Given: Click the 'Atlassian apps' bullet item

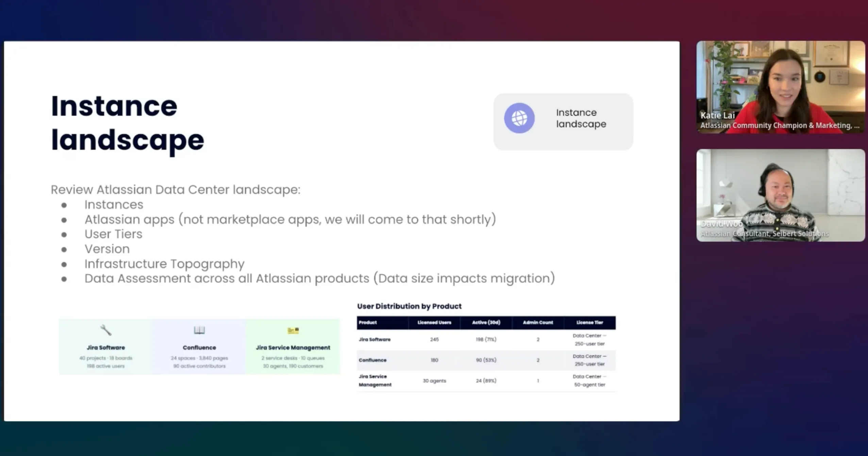Looking at the screenshot, I should [x=290, y=219].
